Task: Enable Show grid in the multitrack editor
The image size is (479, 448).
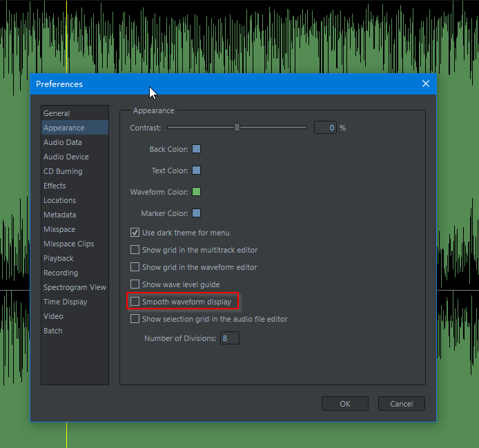Action: [x=135, y=250]
